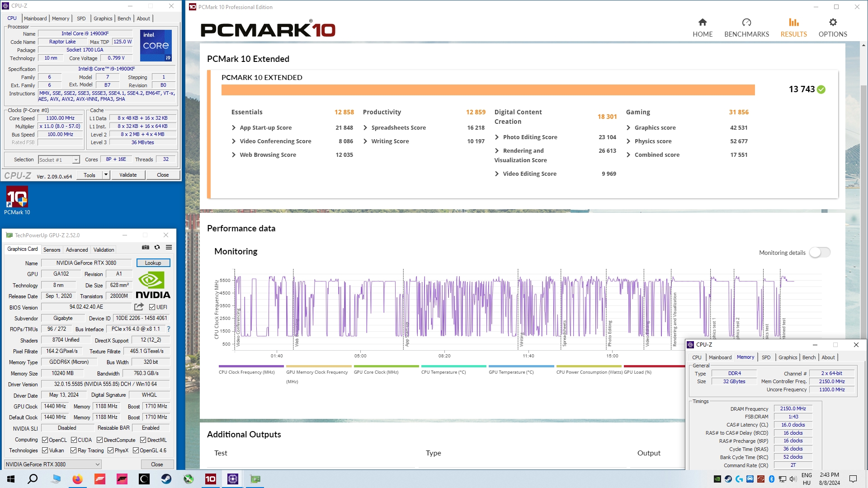The width and height of the screenshot is (868, 488).
Task: Click the GPU-Z refresh icon
Action: point(157,247)
